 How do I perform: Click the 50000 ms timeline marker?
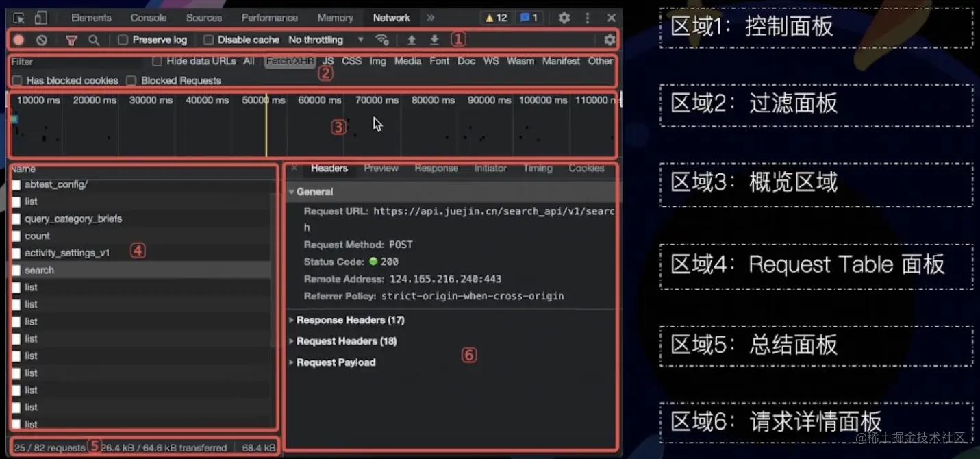click(264, 100)
